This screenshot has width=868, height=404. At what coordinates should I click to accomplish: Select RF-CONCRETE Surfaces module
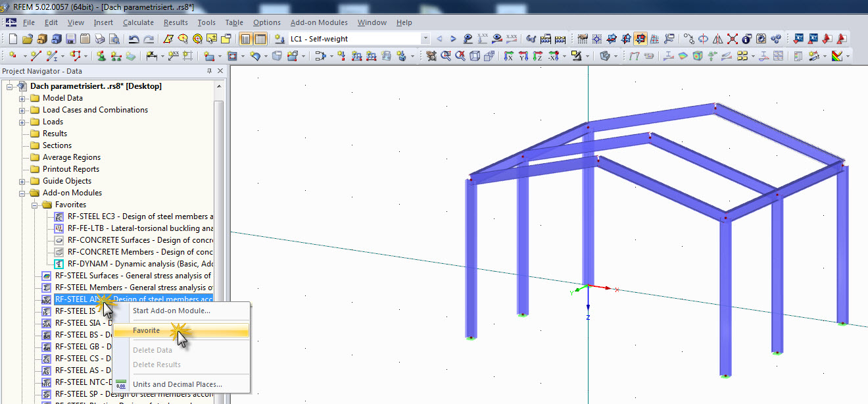[x=140, y=240]
